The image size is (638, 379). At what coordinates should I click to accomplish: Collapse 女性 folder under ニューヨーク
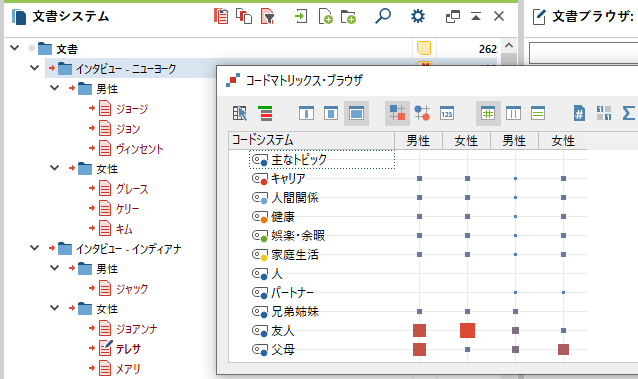coord(55,168)
